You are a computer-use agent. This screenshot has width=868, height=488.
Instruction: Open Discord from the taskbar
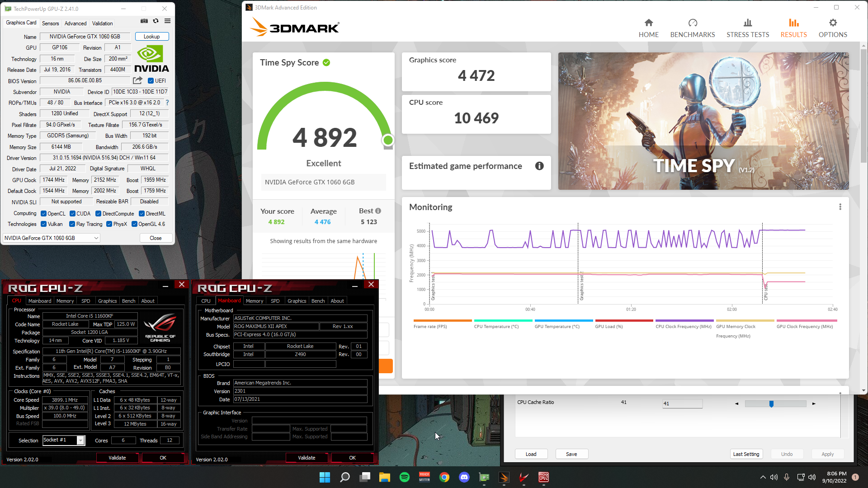[x=464, y=477]
